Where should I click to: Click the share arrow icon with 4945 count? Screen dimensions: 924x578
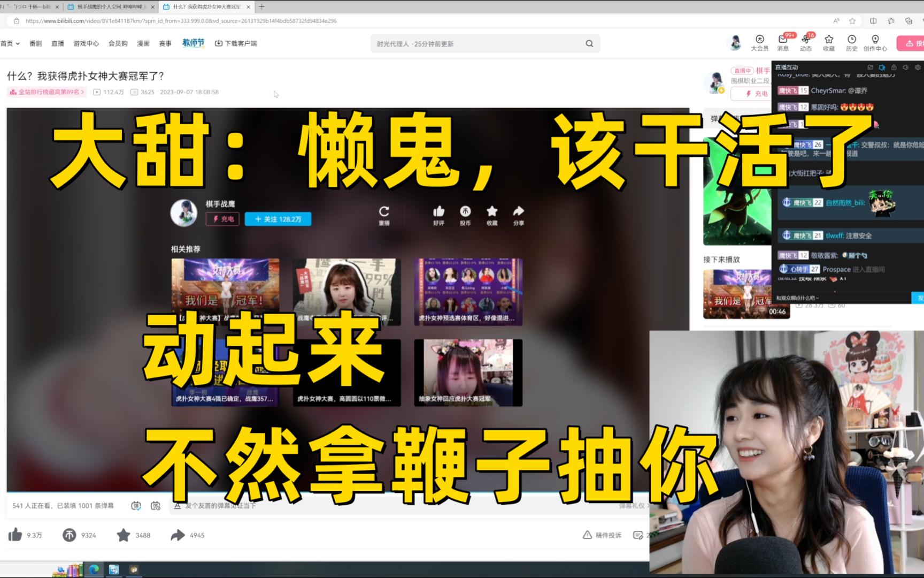pos(178,535)
